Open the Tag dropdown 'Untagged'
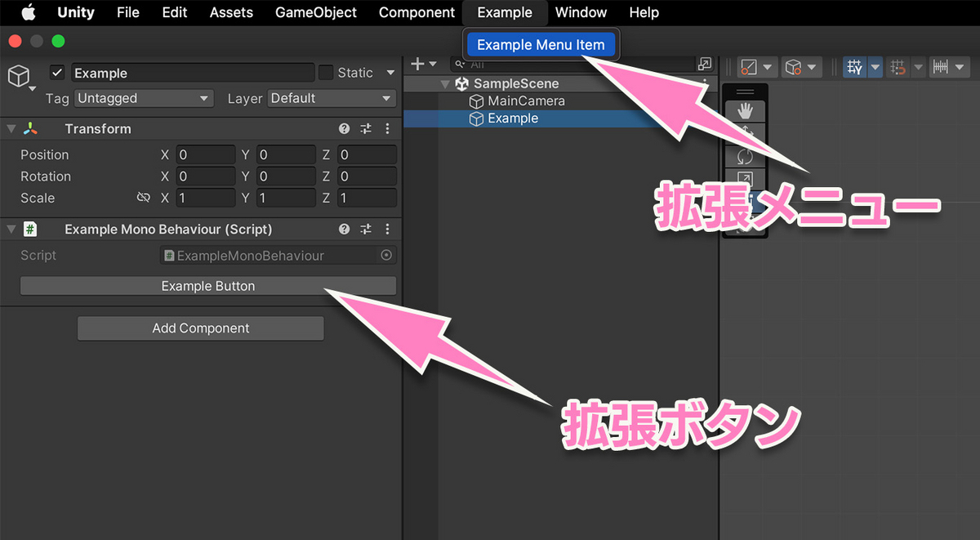The width and height of the screenshot is (980, 540). point(144,98)
